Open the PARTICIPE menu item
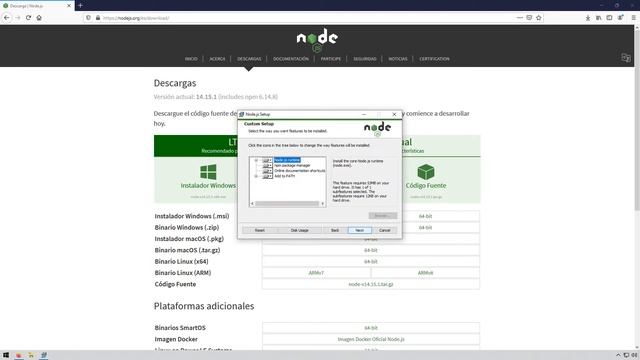This screenshot has height=360, width=640. 331,59
